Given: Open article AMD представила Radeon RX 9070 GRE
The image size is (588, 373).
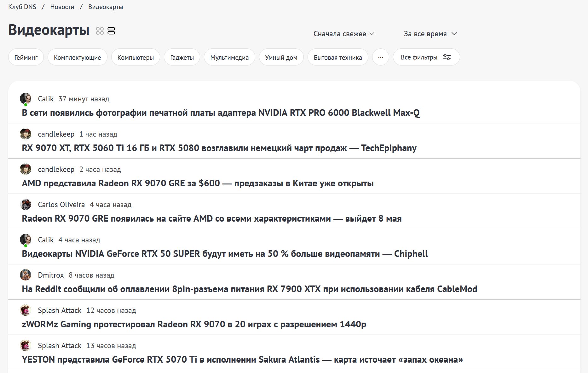Looking at the screenshot, I should (198, 183).
